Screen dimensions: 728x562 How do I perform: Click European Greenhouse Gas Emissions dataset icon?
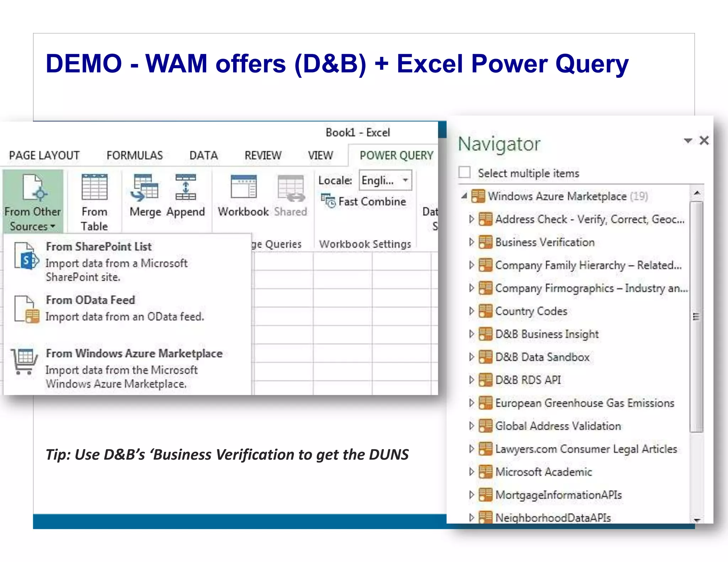click(x=485, y=403)
